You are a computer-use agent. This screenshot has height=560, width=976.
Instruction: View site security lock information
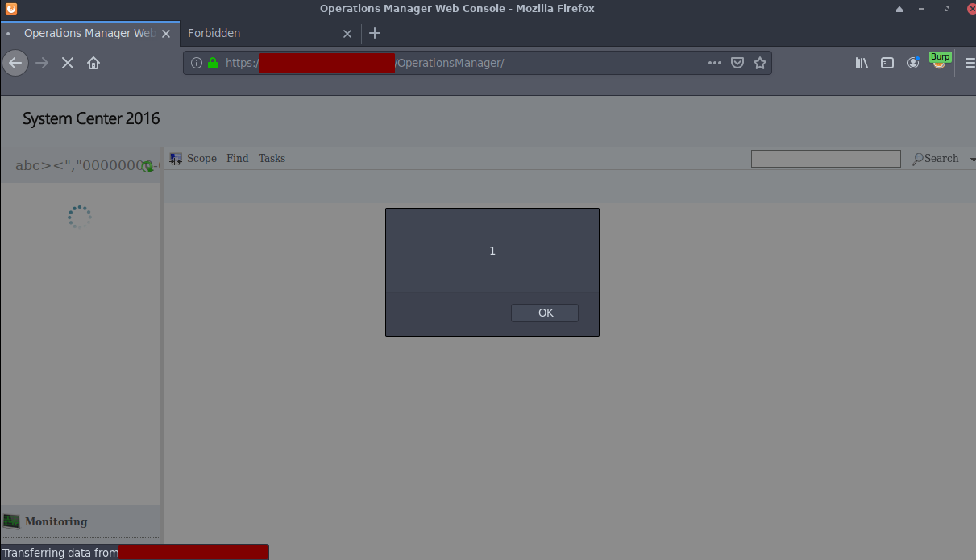pyautogui.click(x=213, y=63)
